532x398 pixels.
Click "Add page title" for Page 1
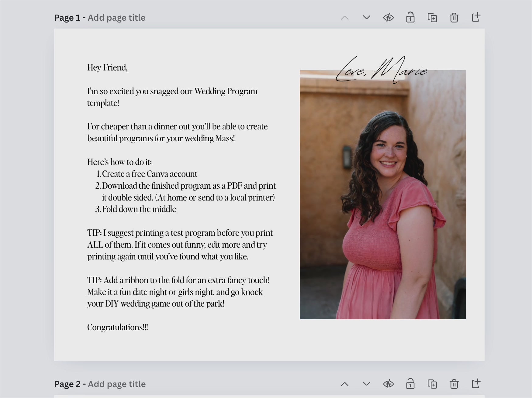[x=116, y=17]
